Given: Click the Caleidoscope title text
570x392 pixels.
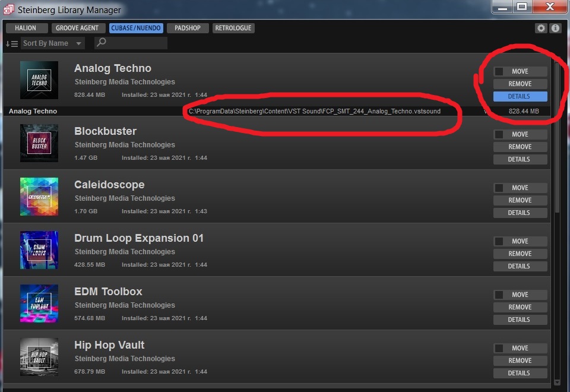Looking at the screenshot, I should tap(109, 185).
